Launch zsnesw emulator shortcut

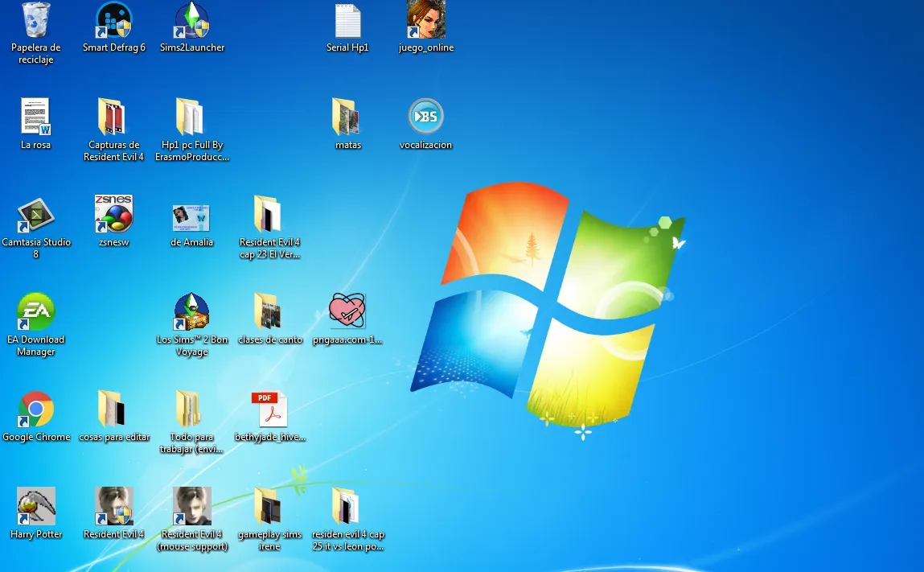click(x=113, y=214)
